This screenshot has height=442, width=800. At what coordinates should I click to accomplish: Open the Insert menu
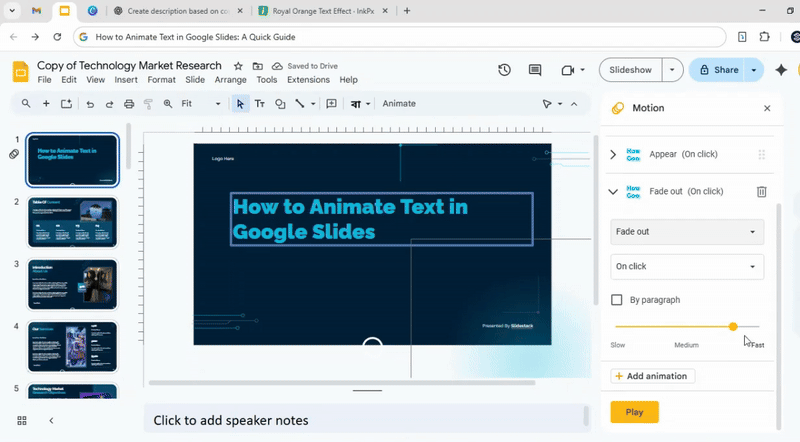pyautogui.click(x=126, y=80)
